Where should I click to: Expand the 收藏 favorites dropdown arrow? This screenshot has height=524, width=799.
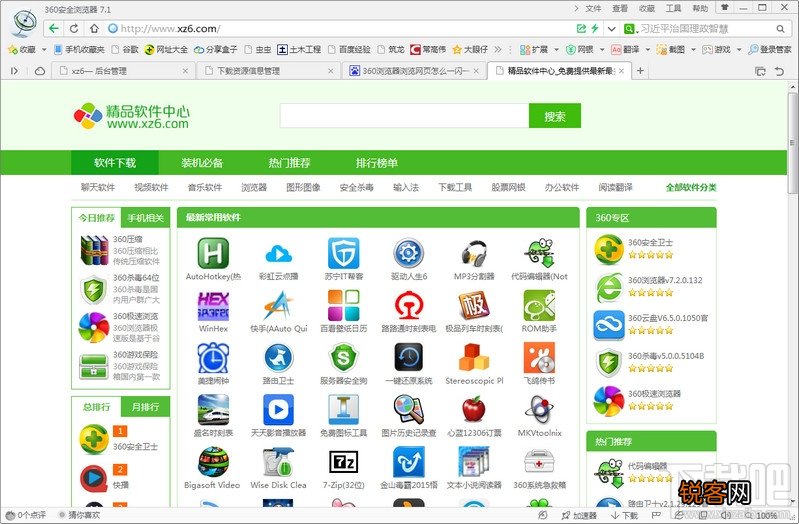tap(44, 49)
